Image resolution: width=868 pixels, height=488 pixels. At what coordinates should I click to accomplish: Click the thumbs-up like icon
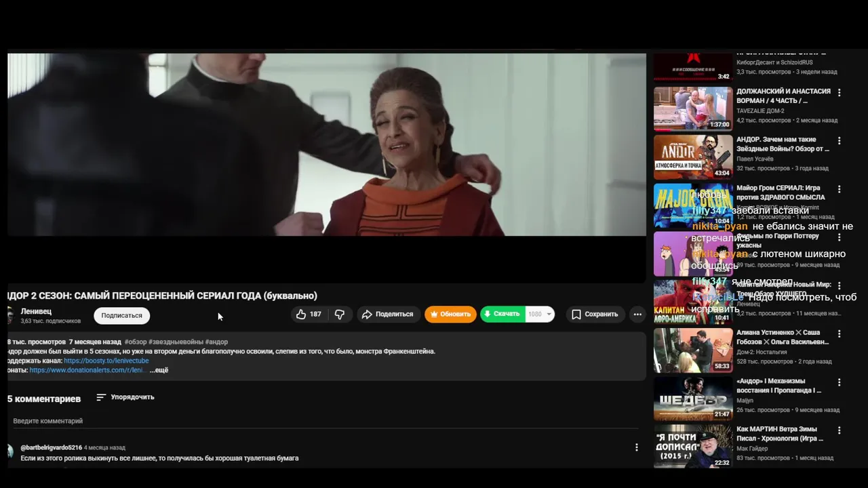301,314
